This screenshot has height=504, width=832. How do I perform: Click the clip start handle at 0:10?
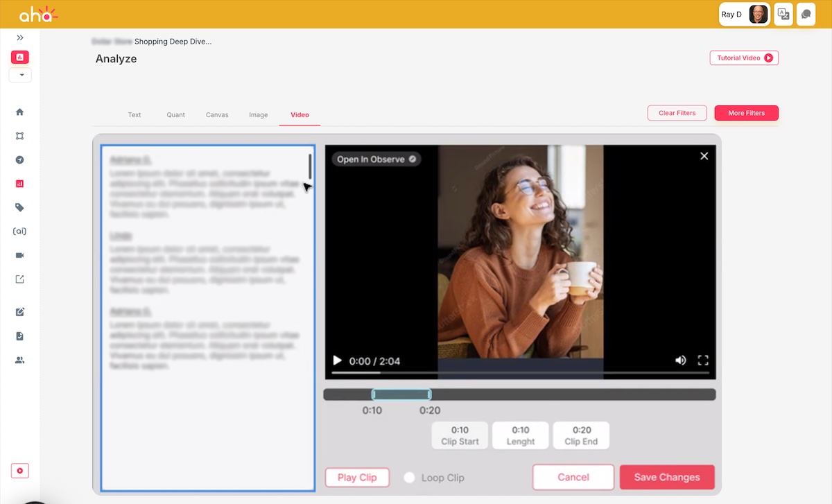tap(374, 394)
